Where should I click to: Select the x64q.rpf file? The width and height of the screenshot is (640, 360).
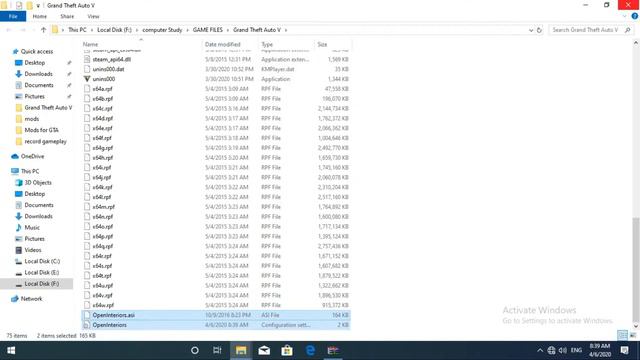coord(102,246)
